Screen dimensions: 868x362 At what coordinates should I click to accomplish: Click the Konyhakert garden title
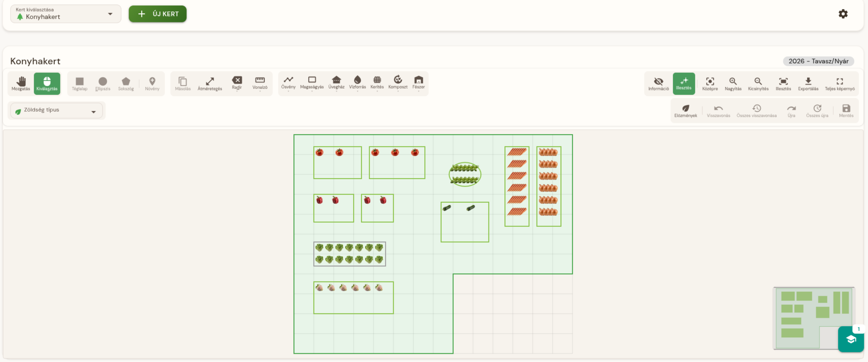[35, 61]
